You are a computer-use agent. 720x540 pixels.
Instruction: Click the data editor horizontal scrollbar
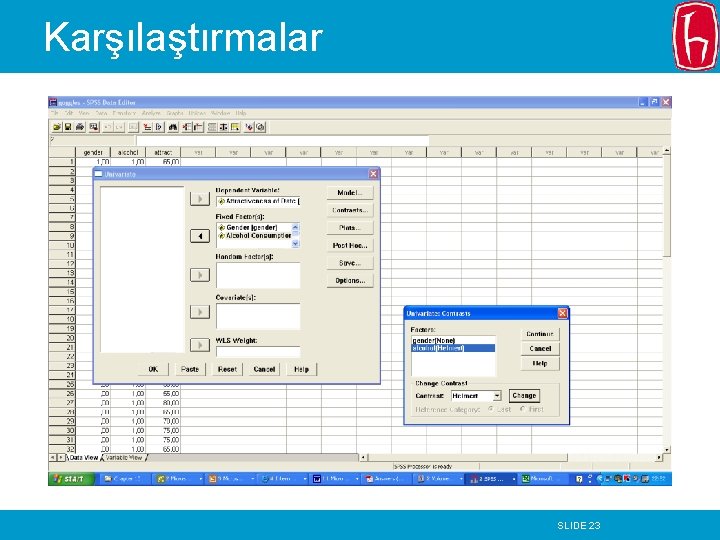511,457
